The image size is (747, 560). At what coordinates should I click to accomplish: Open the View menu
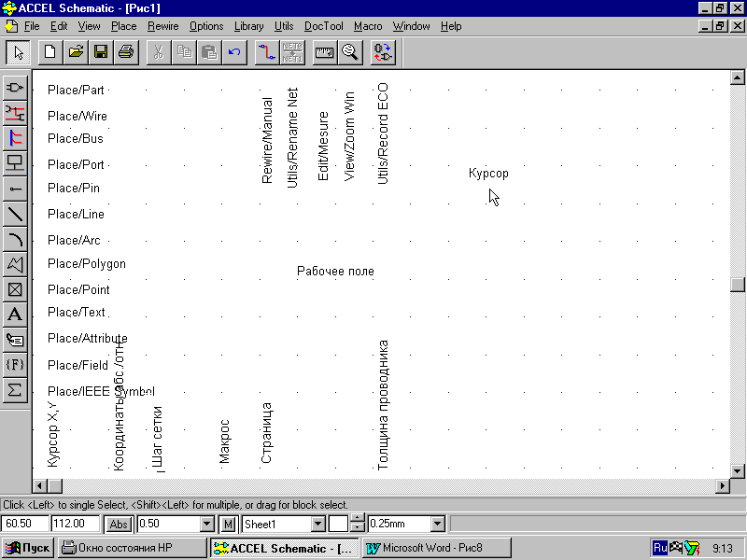point(89,26)
